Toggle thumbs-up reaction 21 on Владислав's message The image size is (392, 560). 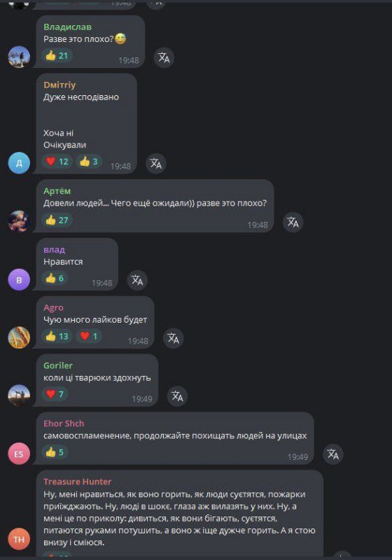point(57,56)
